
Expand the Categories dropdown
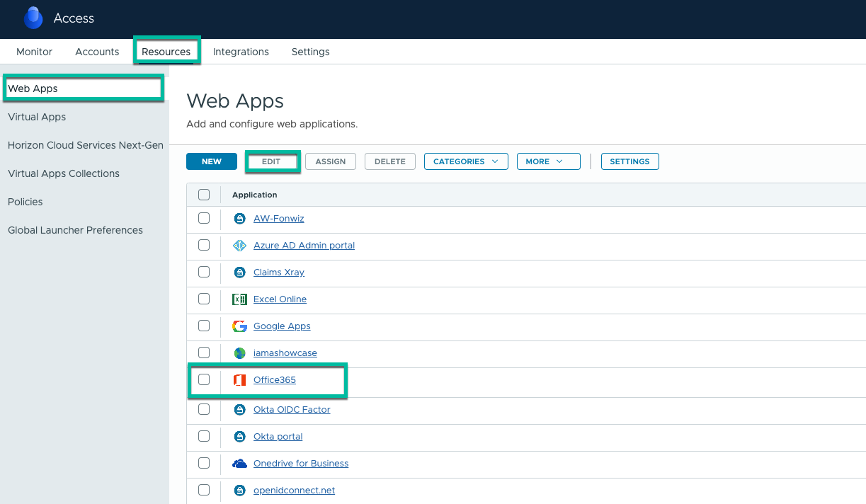tap(466, 161)
